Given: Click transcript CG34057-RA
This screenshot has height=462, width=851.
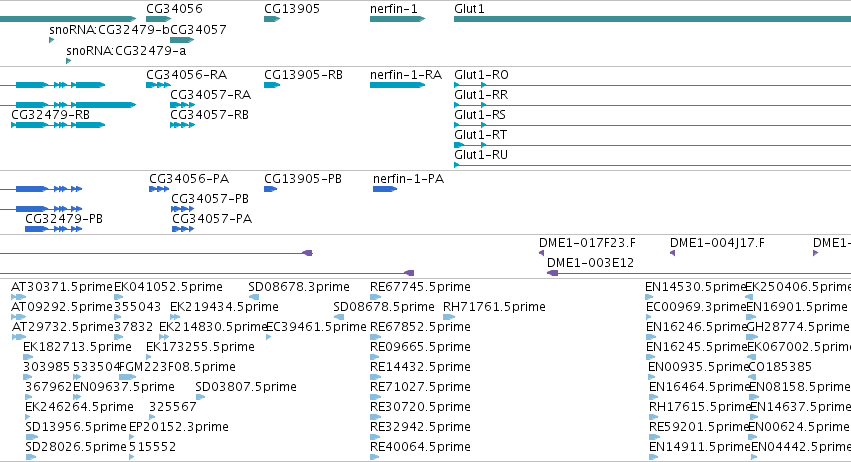Looking at the screenshot, I should [x=211, y=94].
